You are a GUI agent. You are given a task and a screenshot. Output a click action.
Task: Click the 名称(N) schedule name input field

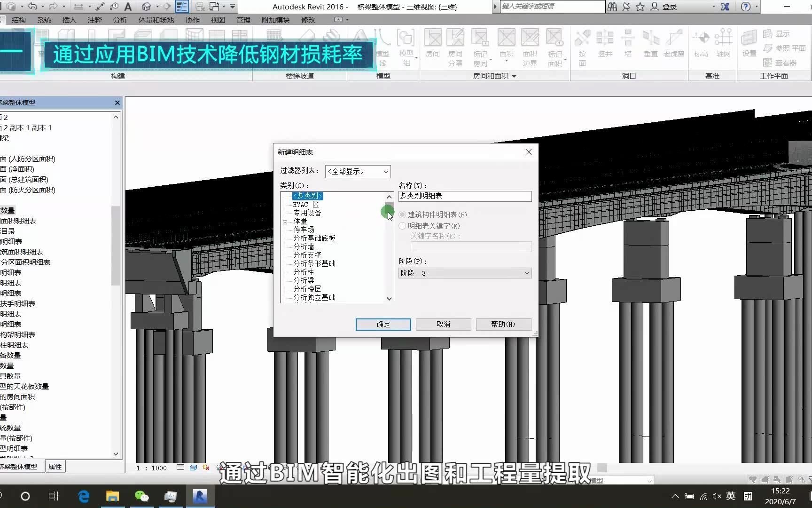coord(464,196)
